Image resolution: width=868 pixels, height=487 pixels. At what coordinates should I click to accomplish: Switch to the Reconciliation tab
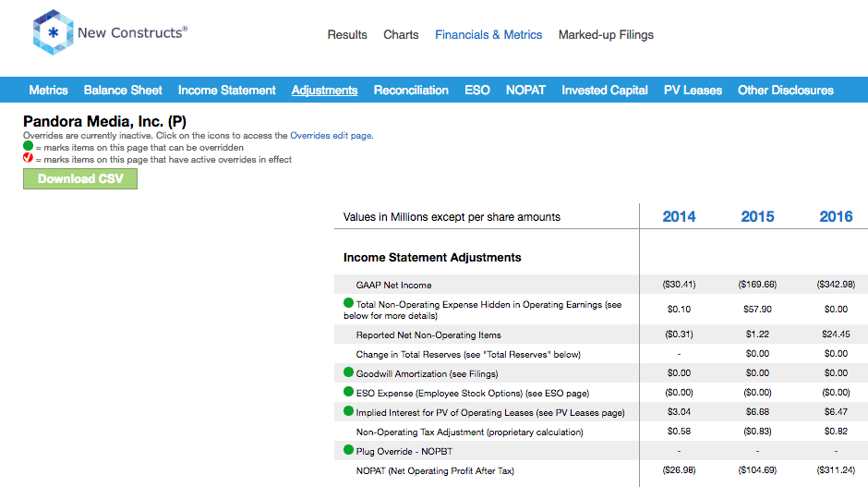(x=411, y=90)
